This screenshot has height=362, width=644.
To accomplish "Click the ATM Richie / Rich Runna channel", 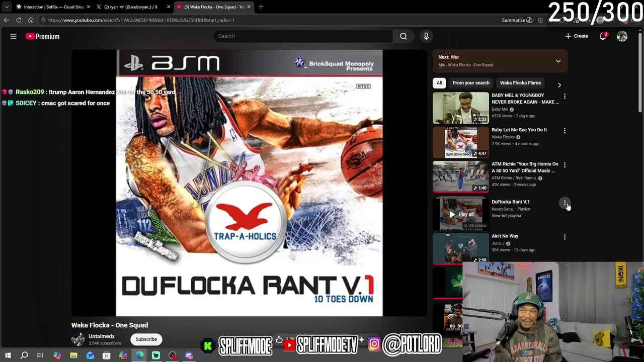I will click(x=514, y=178).
